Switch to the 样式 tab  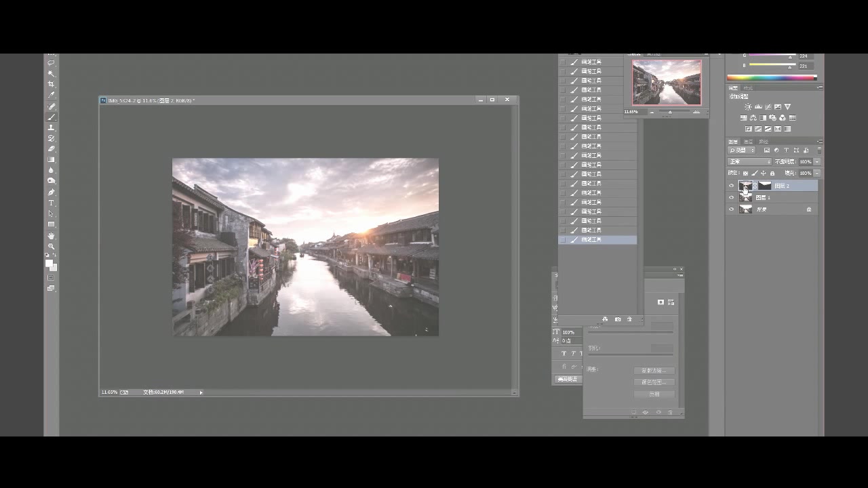(x=748, y=88)
